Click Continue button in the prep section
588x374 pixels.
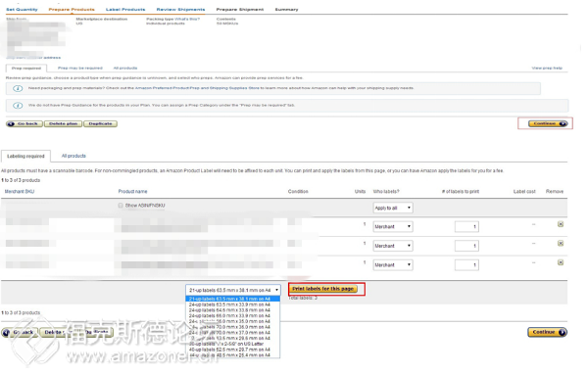click(x=548, y=123)
